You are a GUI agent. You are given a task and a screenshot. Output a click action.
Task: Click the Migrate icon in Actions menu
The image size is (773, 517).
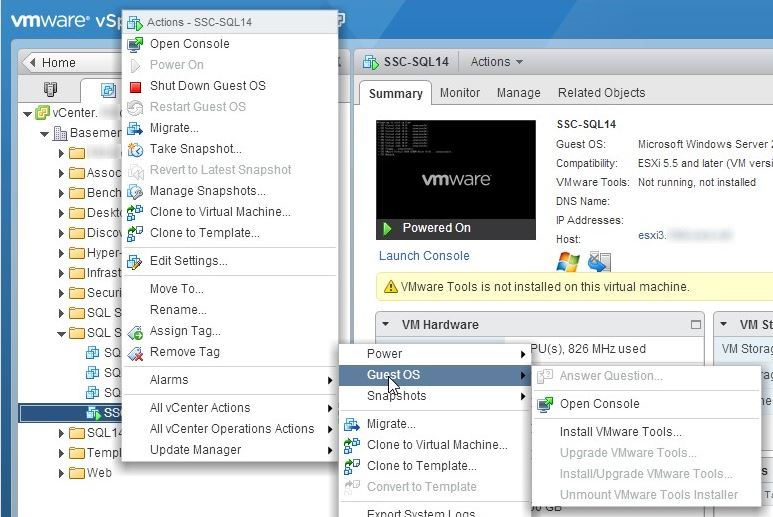(135, 129)
